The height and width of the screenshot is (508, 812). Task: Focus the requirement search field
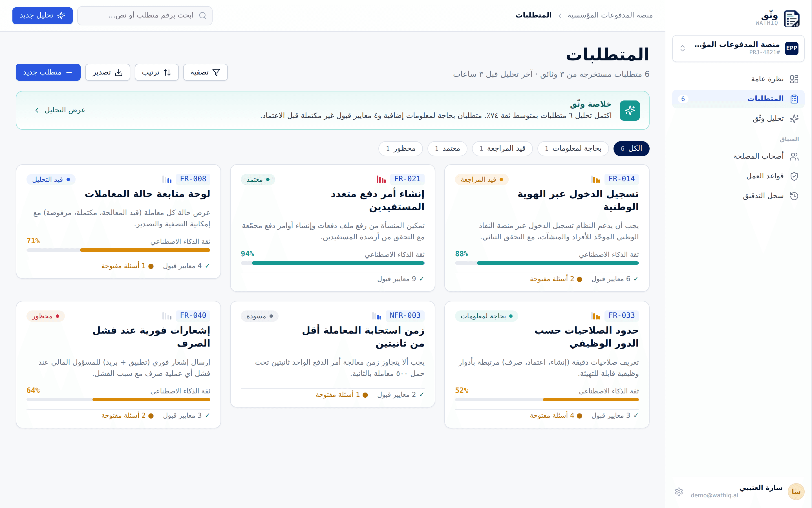(145, 16)
